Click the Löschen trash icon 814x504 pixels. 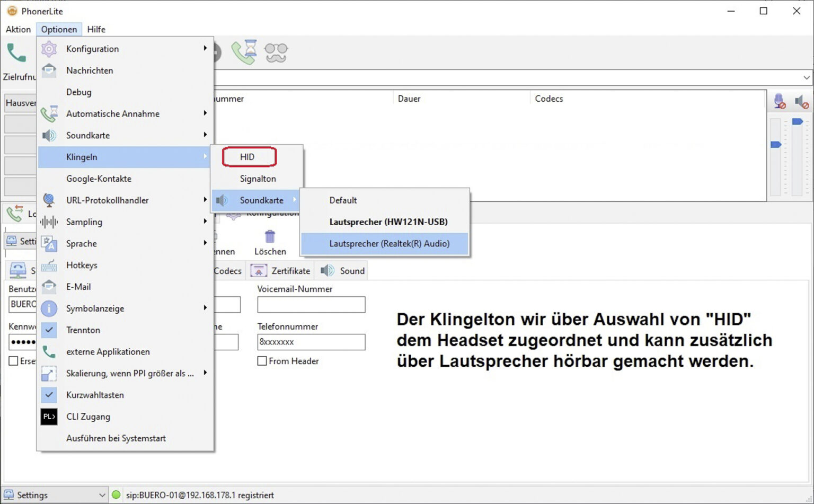270,237
